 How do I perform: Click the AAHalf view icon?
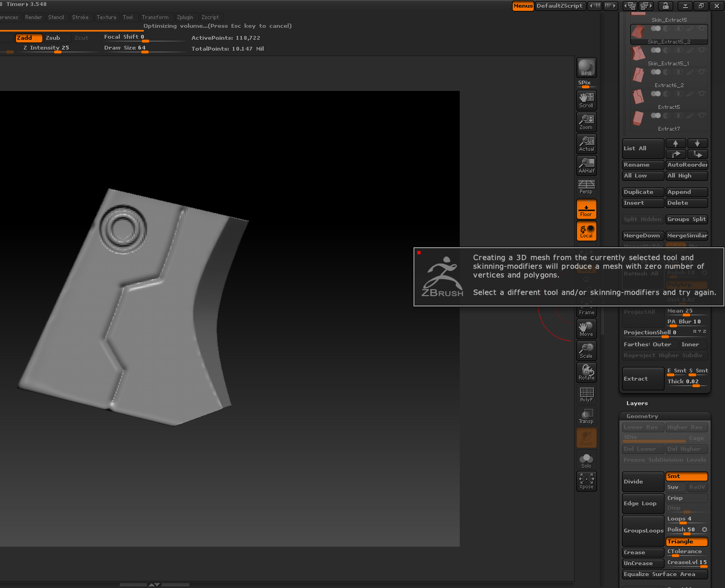(x=586, y=165)
